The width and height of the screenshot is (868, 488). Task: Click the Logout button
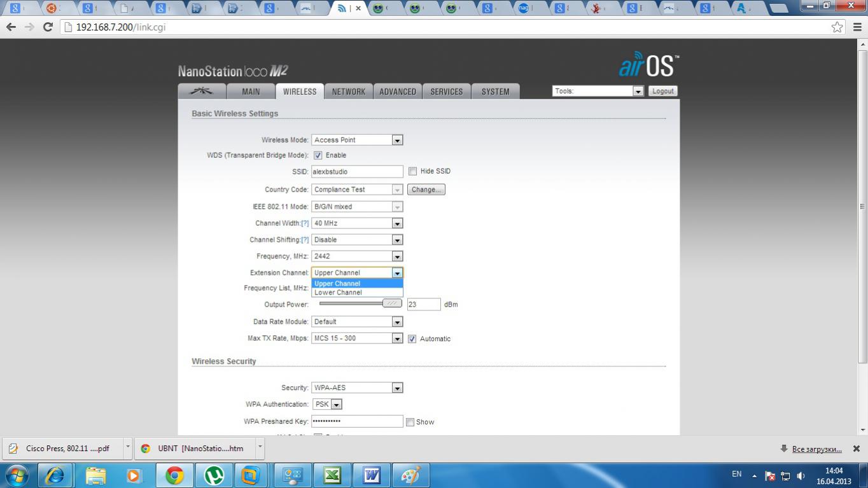[x=662, y=91]
